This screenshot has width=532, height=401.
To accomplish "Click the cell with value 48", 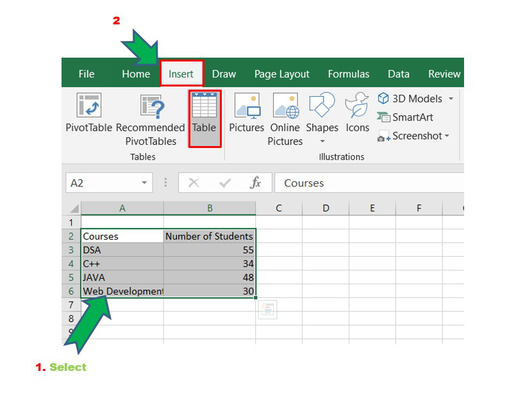I will [x=210, y=277].
